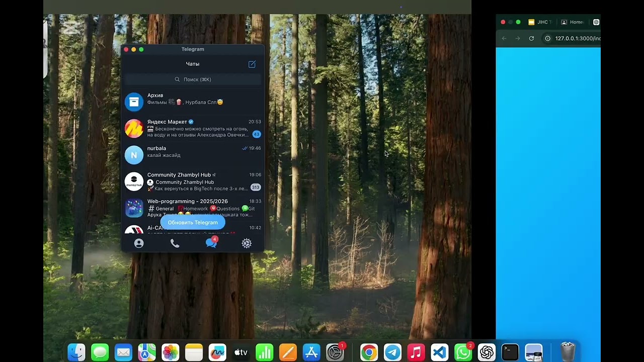The height and width of the screenshot is (362, 644).
Task: Open Maps from the Dock
Action: tap(147, 352)
